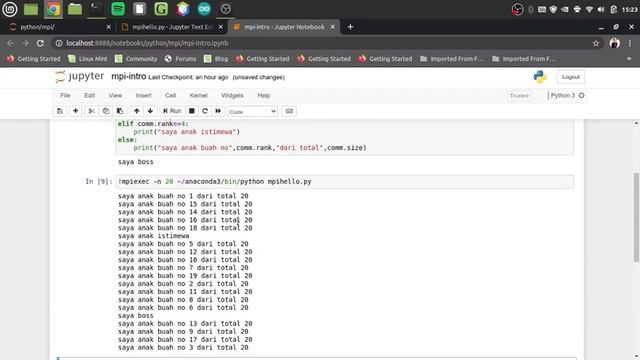Screen dimensions: 640x360
Task: Open the Help menu in Jupyter
Action: click(x=264, y=95)
